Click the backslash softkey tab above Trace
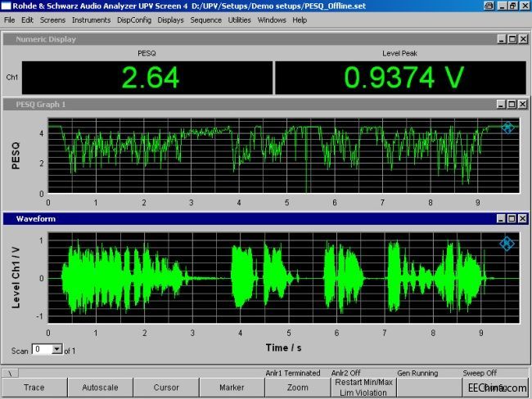The width and height of the screenshot is (532, 399). tap(11, 373)
